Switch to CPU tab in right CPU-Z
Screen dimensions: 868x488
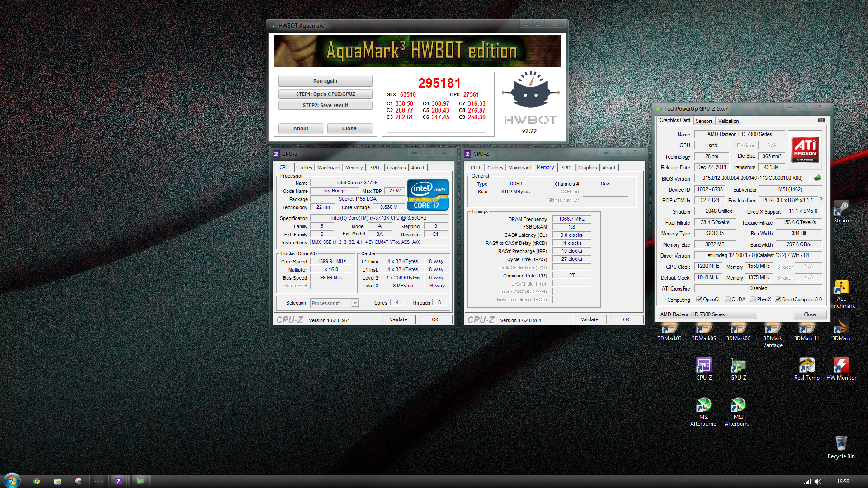(475, 168)
